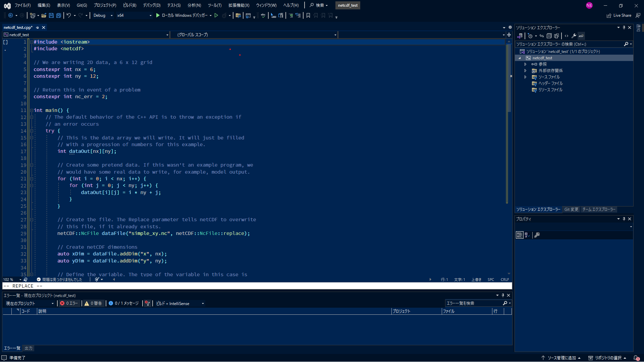Toggle the エラー filter in the error list

(69, 303)
